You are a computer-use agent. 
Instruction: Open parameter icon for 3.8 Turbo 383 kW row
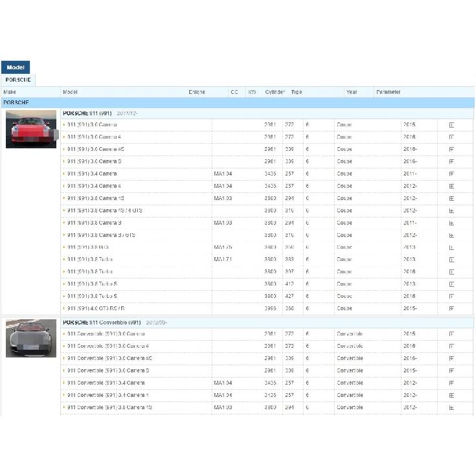[x=451, y=260]
